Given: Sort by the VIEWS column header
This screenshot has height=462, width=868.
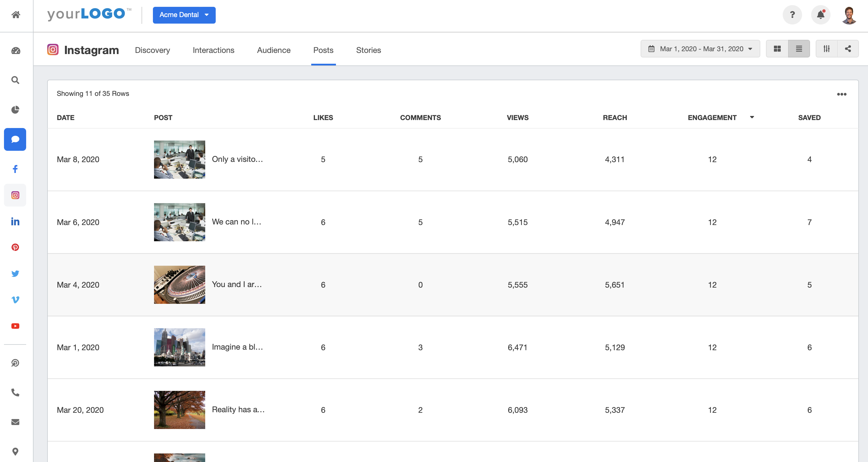Looking at the screenshot, I should [x=518, y=118].
